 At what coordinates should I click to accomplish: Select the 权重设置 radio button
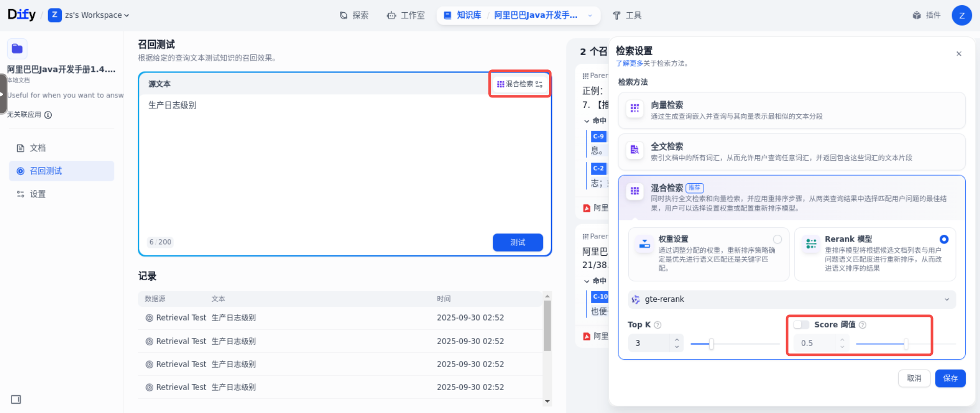777,239
